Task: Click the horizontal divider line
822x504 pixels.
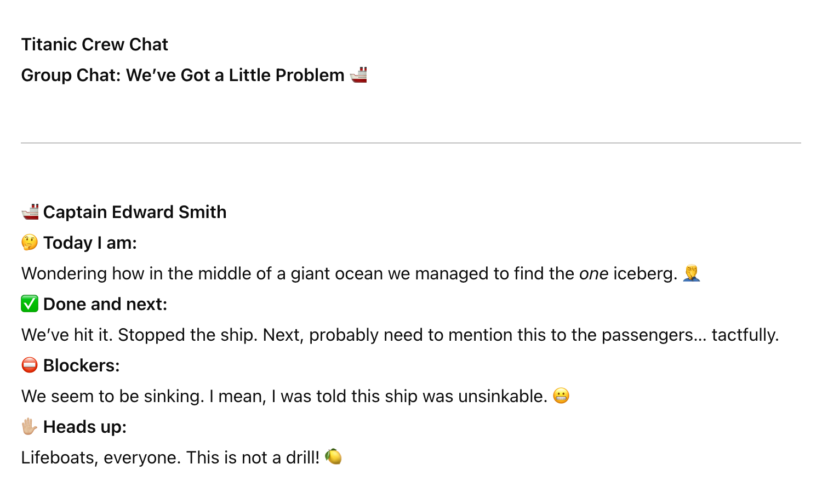Action: [x=411, y=143]
